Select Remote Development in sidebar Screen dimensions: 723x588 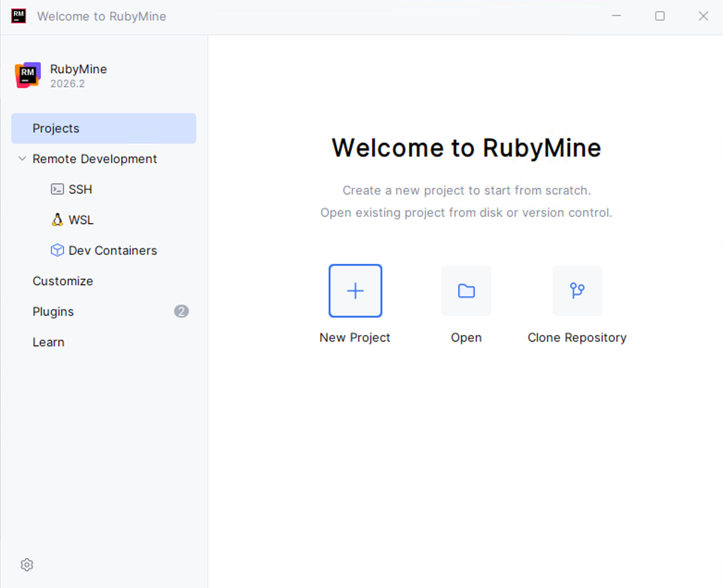104,159
